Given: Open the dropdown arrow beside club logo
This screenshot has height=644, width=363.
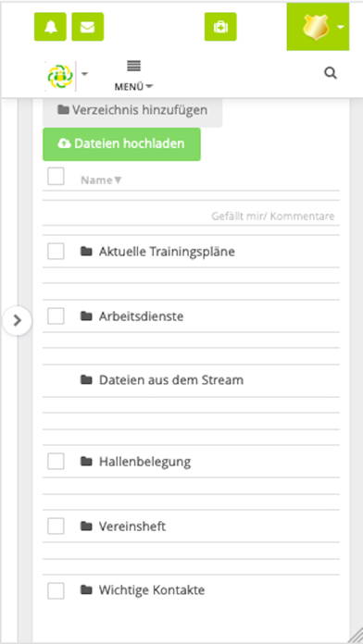Looking at the screenshot, I should (x=84, y=74).
